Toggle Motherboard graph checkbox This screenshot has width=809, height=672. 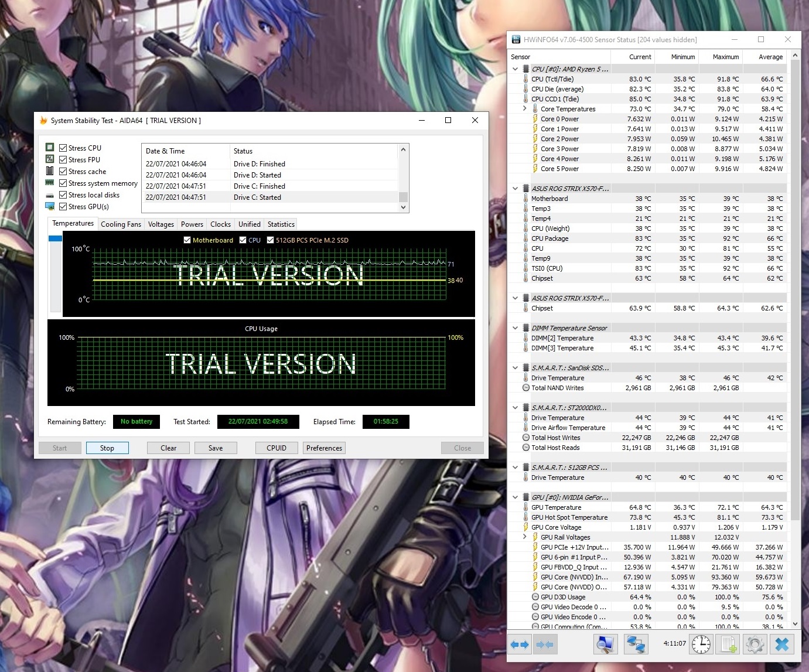point(187,240)
